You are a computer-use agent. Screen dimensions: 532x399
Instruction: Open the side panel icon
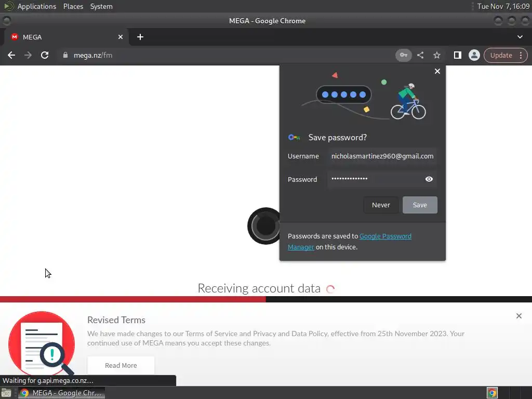[x=457, y=55]
